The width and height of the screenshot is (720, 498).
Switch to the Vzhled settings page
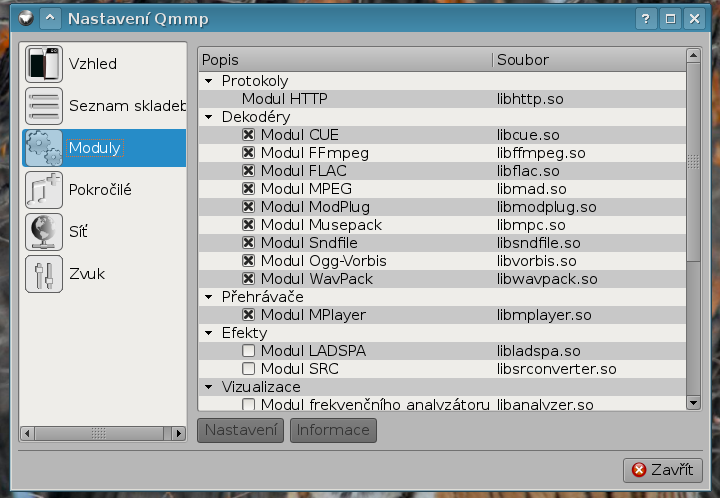pos(93,64)
